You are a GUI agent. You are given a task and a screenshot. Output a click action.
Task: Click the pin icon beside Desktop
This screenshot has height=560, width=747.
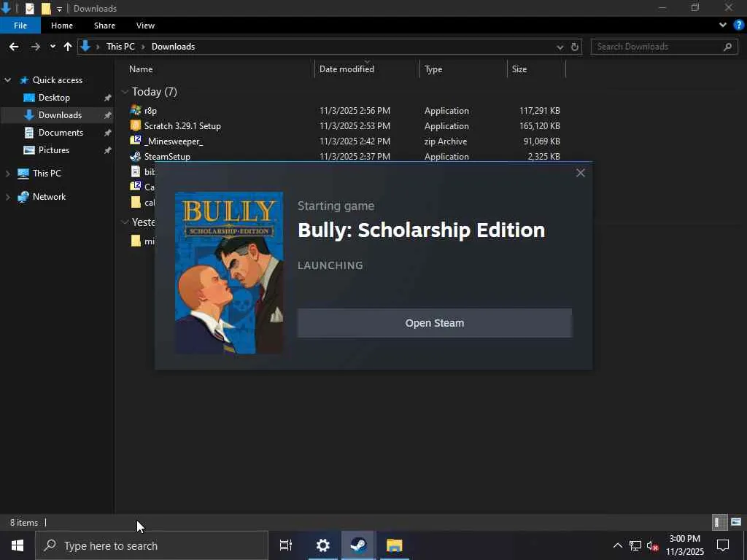[x=108, y=98]
